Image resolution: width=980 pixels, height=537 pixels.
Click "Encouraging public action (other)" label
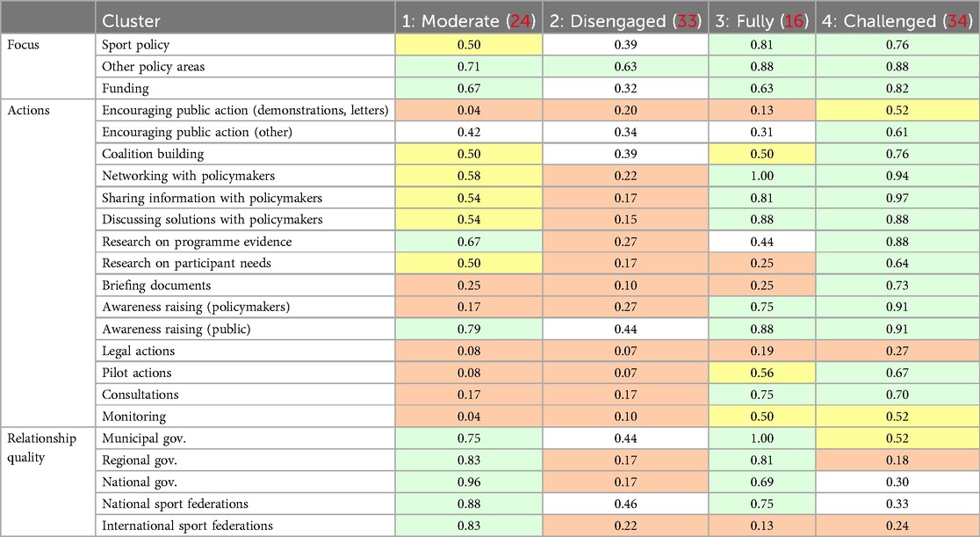point(197,132)
